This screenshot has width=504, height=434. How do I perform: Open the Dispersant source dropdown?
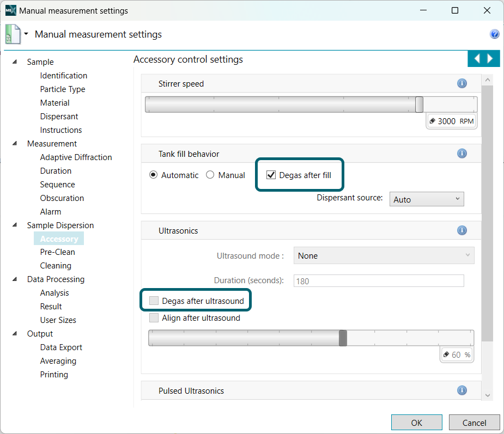tap(427, 199)
